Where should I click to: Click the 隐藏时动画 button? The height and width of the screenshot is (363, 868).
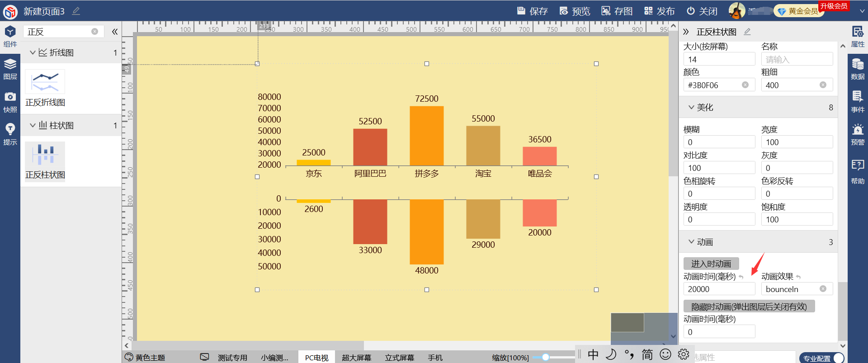[x=749, y=306]
